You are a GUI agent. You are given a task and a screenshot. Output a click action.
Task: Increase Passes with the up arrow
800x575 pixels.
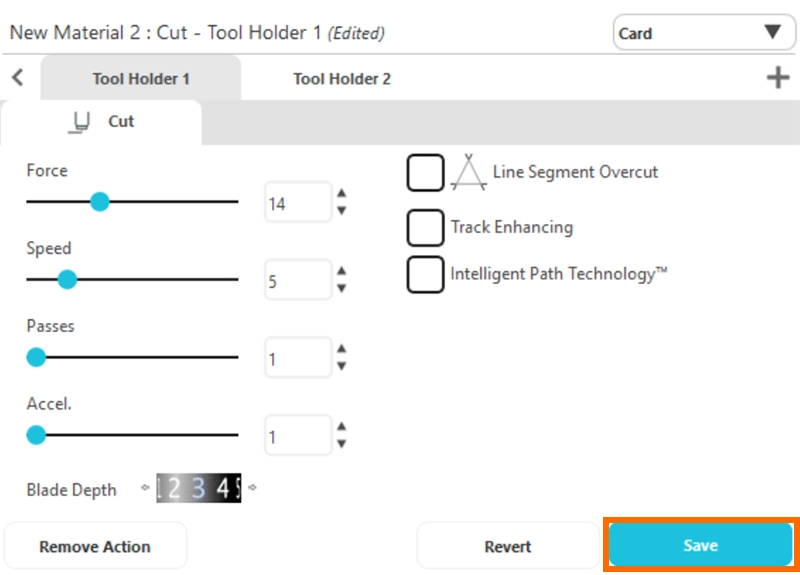342,349
